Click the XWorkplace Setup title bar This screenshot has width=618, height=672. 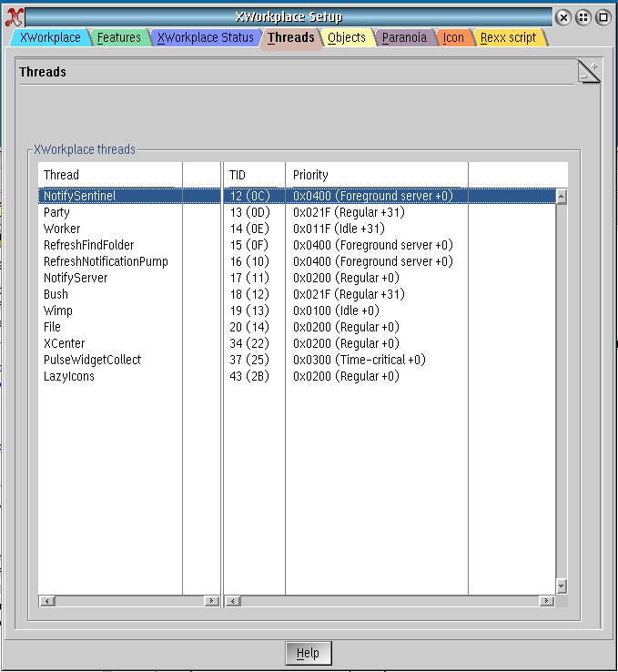pos(289,17)
